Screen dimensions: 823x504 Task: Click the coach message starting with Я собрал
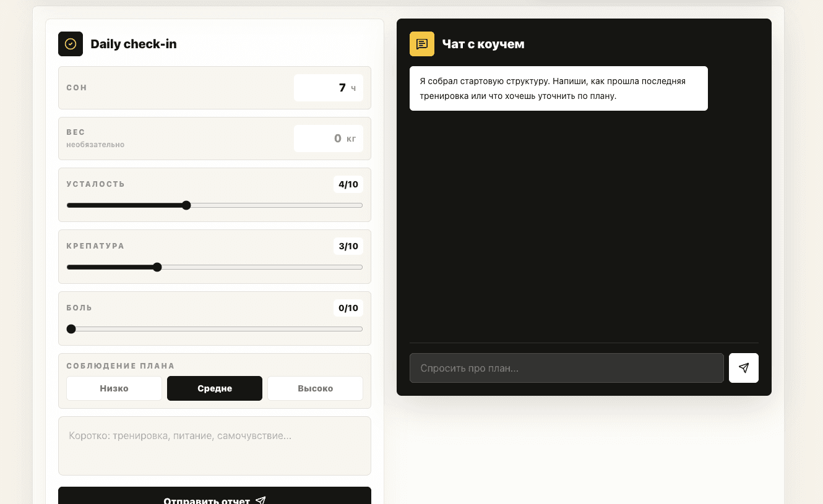click(559, 88)
